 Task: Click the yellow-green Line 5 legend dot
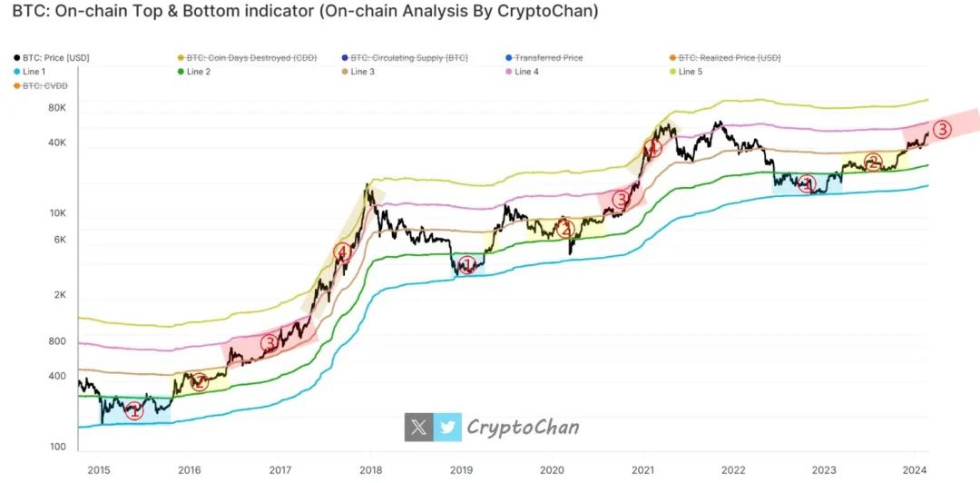671,72
